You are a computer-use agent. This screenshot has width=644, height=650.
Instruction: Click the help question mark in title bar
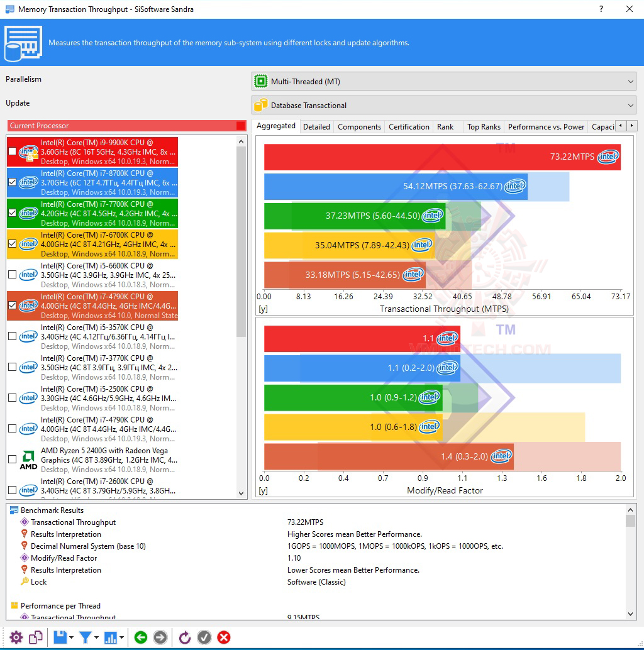click(x=601, y=9)
